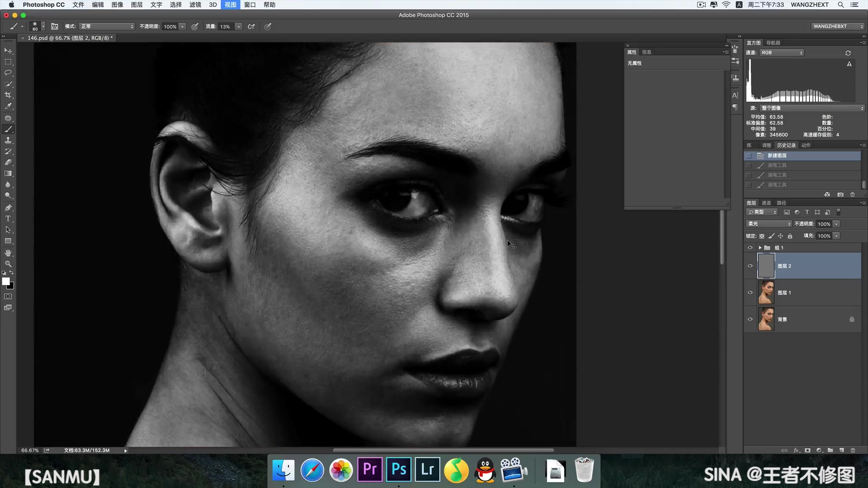Click the background color swatch
This screenshot has width=868, height=488.
(11, 286)
